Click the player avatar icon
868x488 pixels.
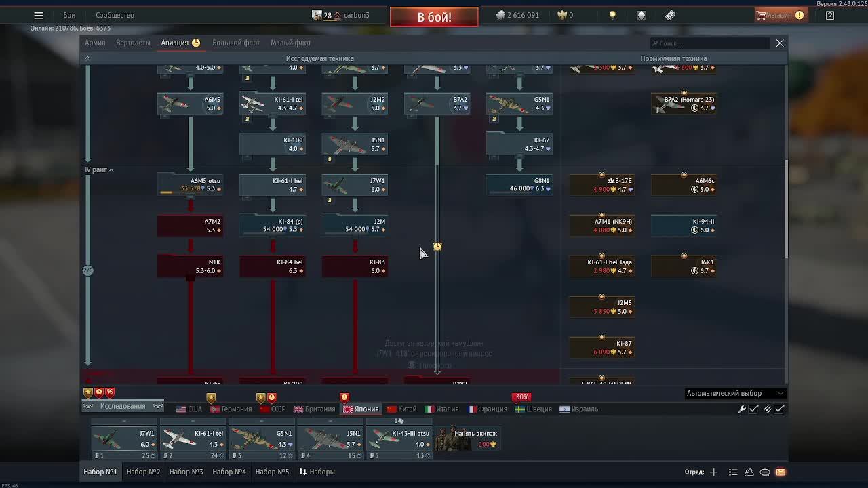point(317,15)
